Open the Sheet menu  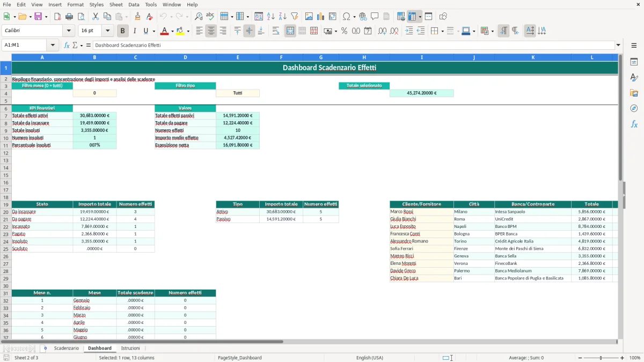116,4
